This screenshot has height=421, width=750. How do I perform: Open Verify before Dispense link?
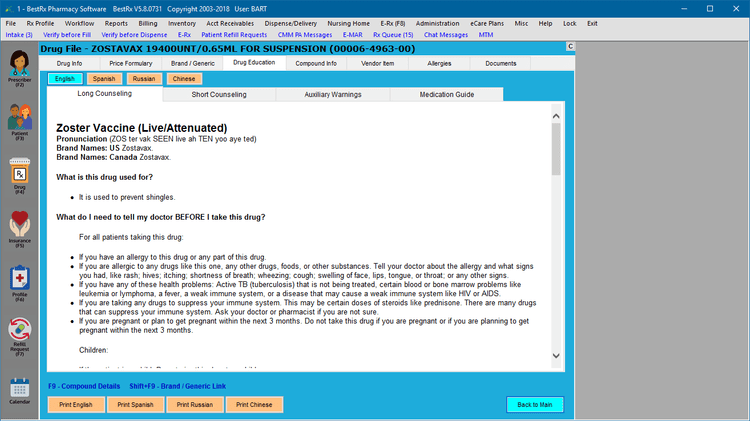(x=134, y=35)
